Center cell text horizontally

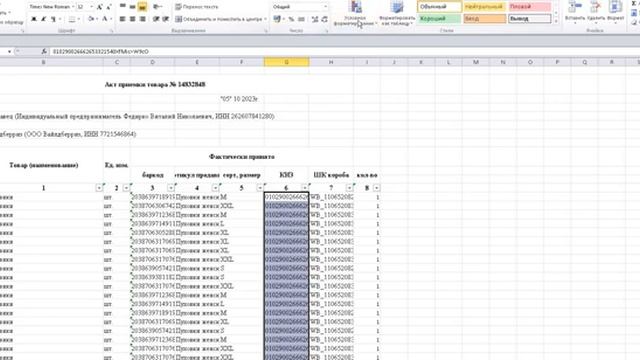pyautogui.click(x=132, y=19)
